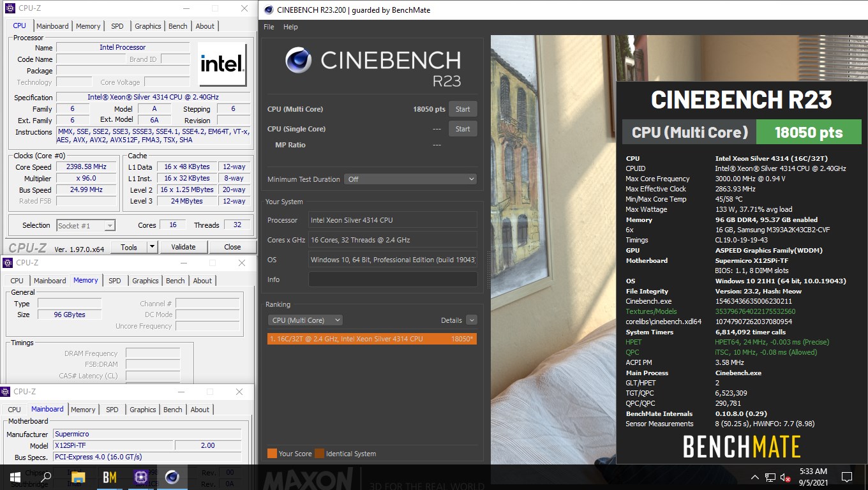Switch to BenchMate taskbar icon
The height and width of the screenshot is (490, 868).
pos(109,477)
